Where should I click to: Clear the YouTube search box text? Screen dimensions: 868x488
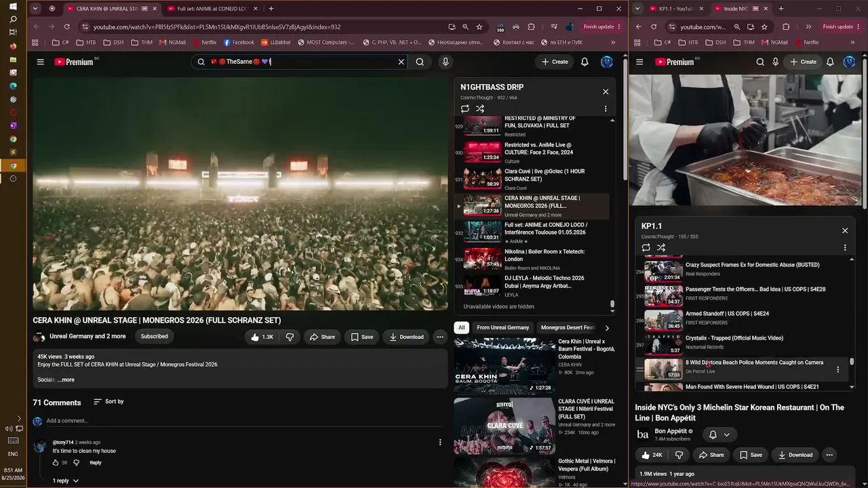click(x=401, y=62)
